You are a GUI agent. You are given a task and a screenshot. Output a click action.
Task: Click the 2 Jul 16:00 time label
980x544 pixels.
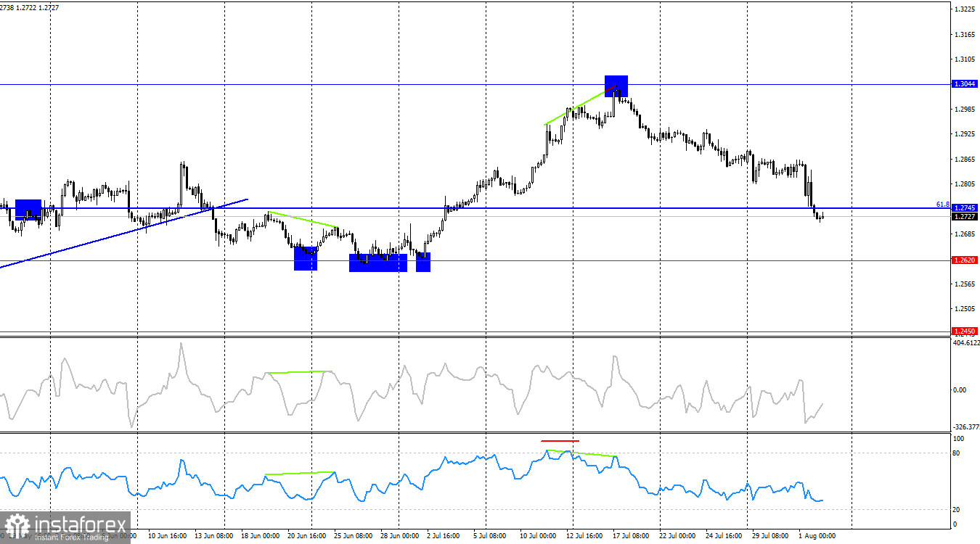(x=444, y=536)
